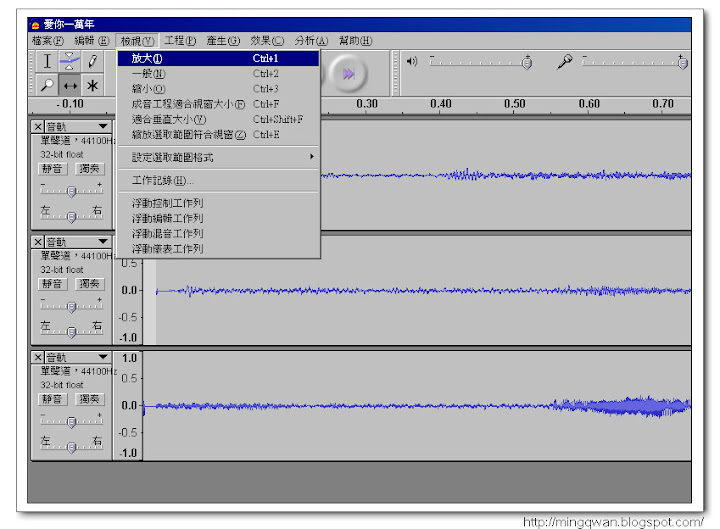Screen dimensions: 720x529
Task: Select the Time Shift tool
Action: point(69,85)
